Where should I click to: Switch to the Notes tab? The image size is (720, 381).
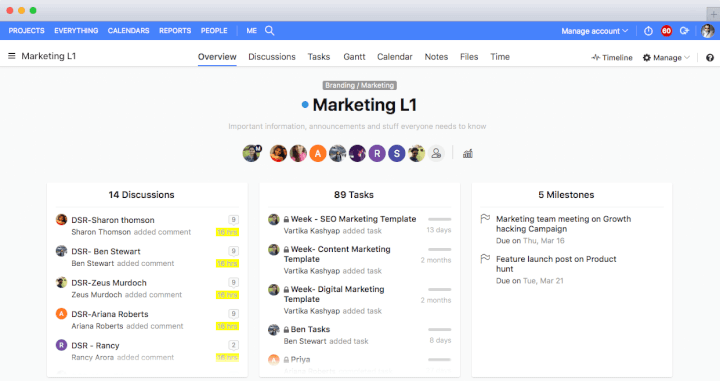point(436,57)
